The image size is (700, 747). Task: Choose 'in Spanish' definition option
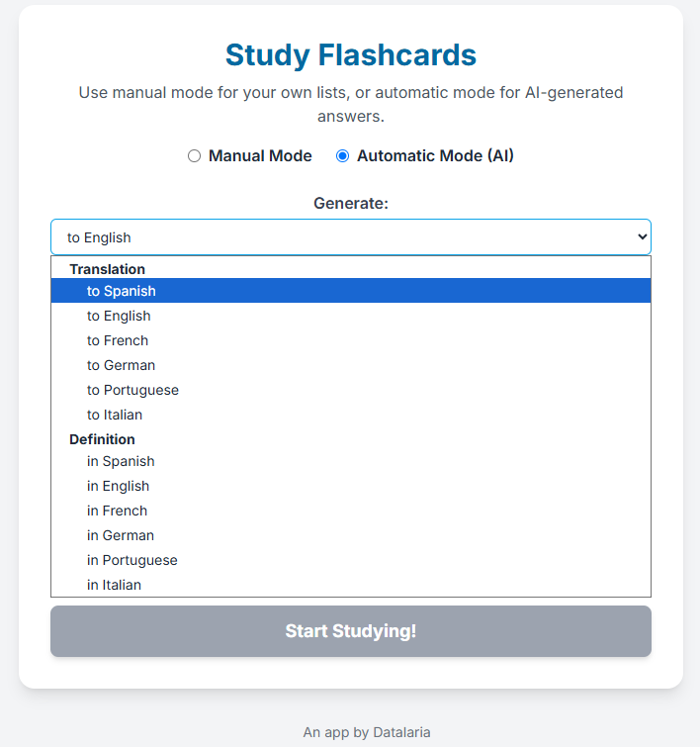pyautogui.click(x=121, y=461)
